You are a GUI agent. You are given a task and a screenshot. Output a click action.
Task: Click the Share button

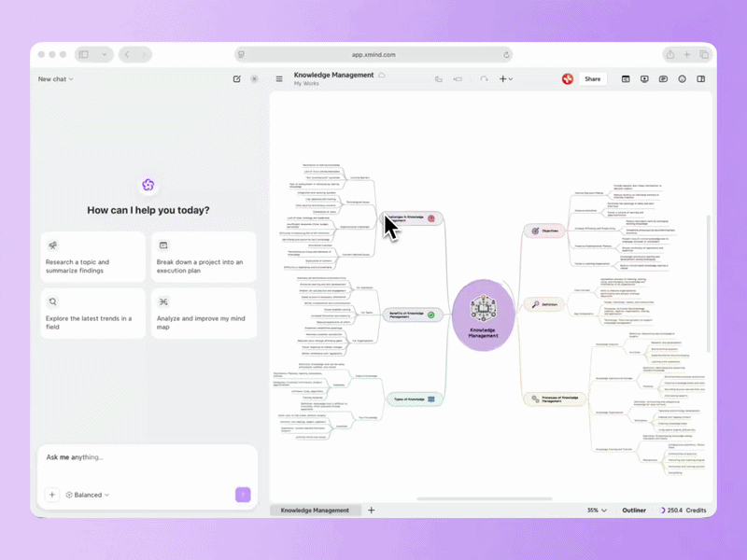point(593,79)
